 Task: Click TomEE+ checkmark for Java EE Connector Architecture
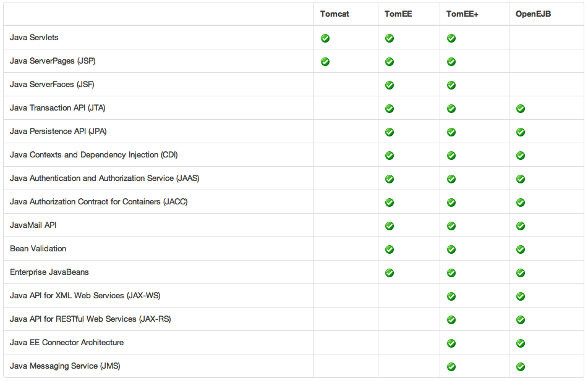[x=451, y=343]
